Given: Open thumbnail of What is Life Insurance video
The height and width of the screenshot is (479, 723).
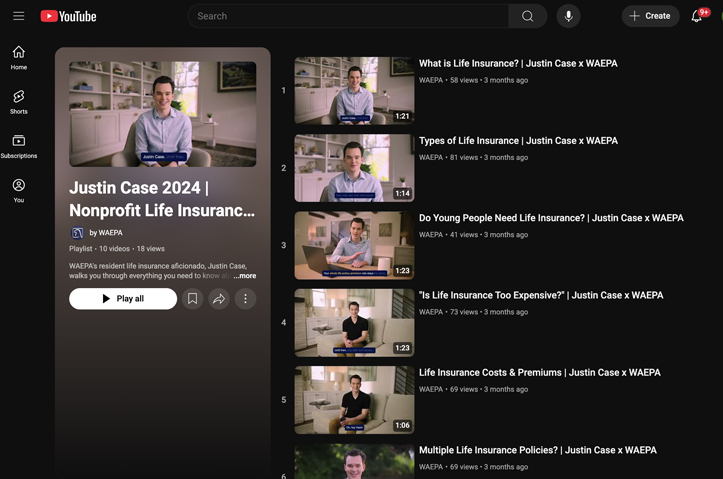Looking at the screenshot, I should (x=354, y=90).
